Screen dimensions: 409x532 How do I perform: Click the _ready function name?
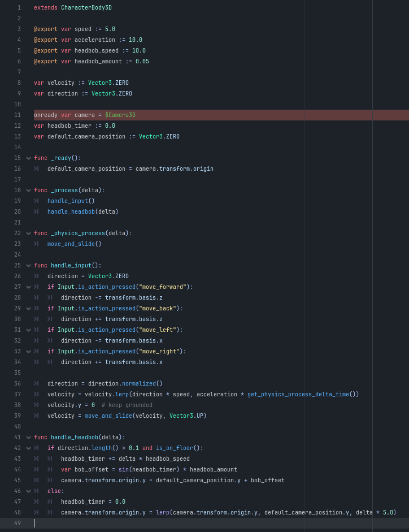[x=61, y=158]
